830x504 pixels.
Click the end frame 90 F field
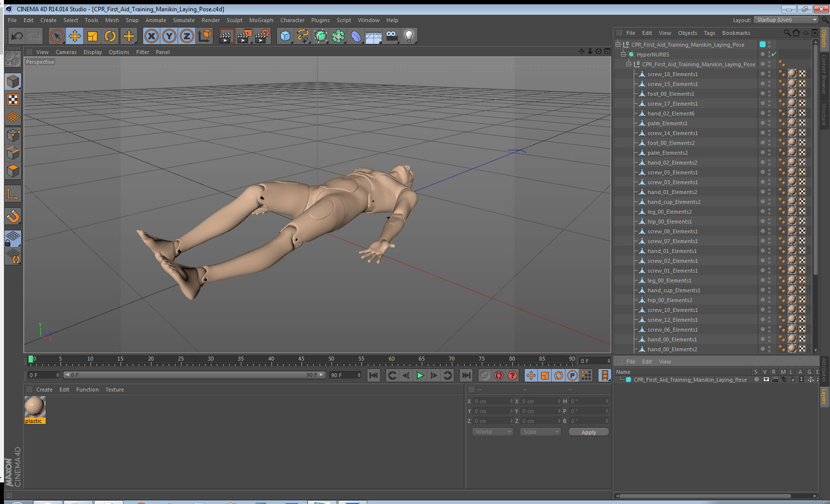(345, 375)
